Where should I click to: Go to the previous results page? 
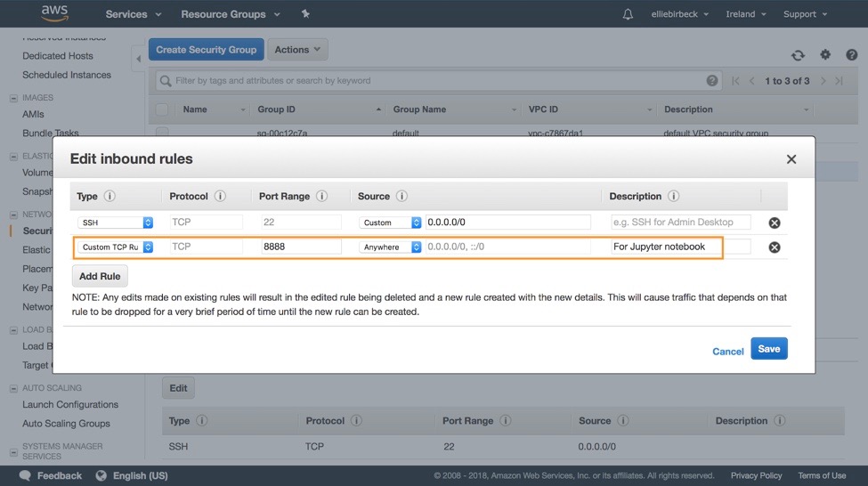click(x=751, y=81)
